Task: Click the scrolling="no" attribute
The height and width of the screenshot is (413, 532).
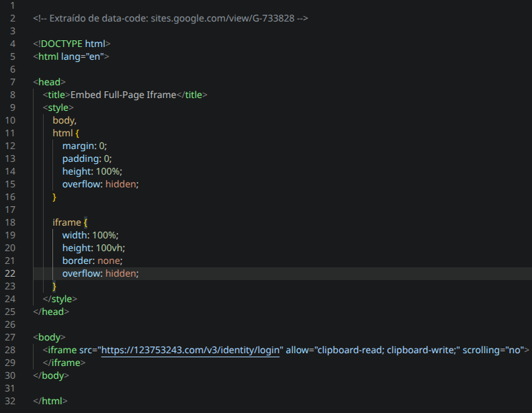Action: pyautogui.click(x=493, y=350)
